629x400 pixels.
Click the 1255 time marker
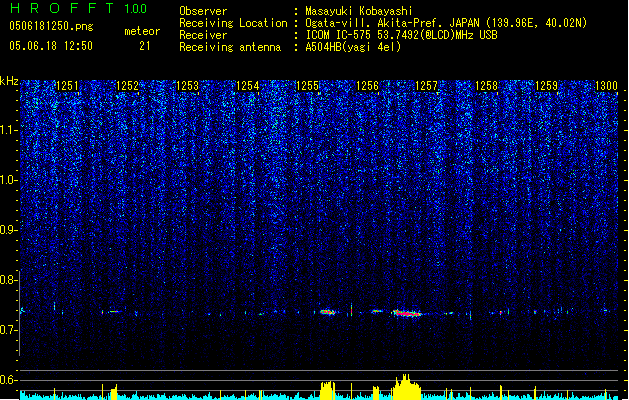pos(307,86)
